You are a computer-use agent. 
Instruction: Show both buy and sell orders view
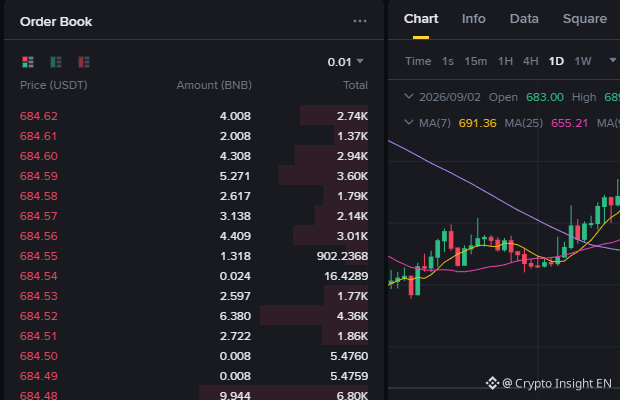click(28, 62)
